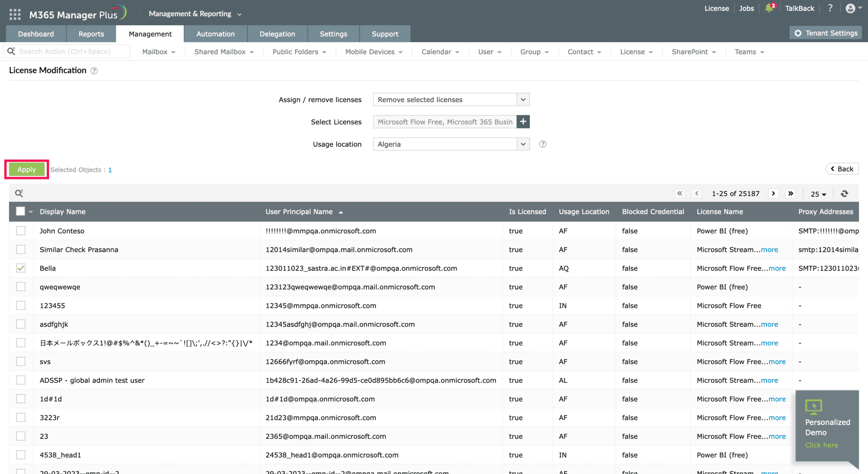Uncheck the Bella user checkbox
Screen dimensions: 868x474
coord(21,268)
